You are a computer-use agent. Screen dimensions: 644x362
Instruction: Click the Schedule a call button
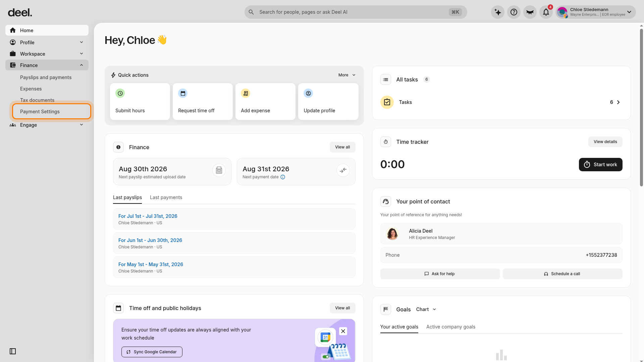(x=562, y=274)
